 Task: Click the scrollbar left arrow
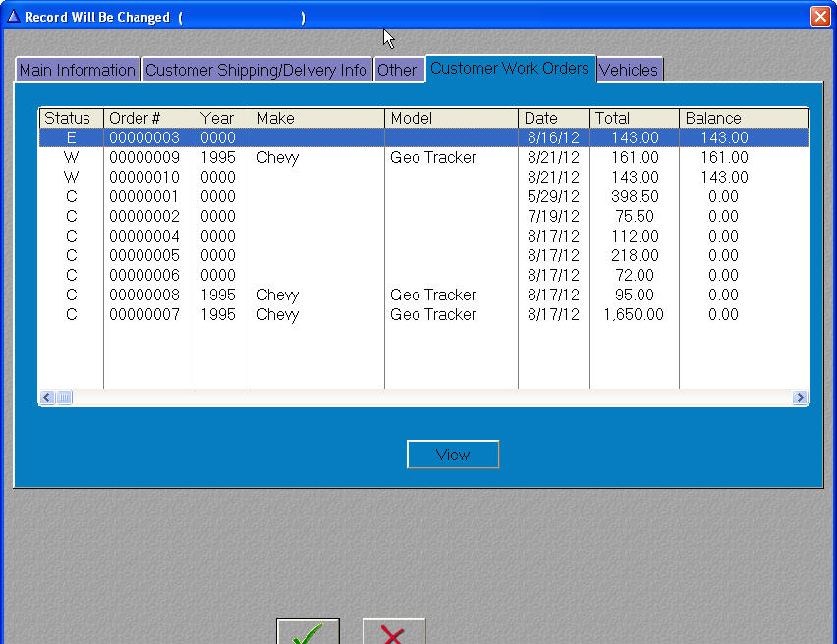point(46,398)
